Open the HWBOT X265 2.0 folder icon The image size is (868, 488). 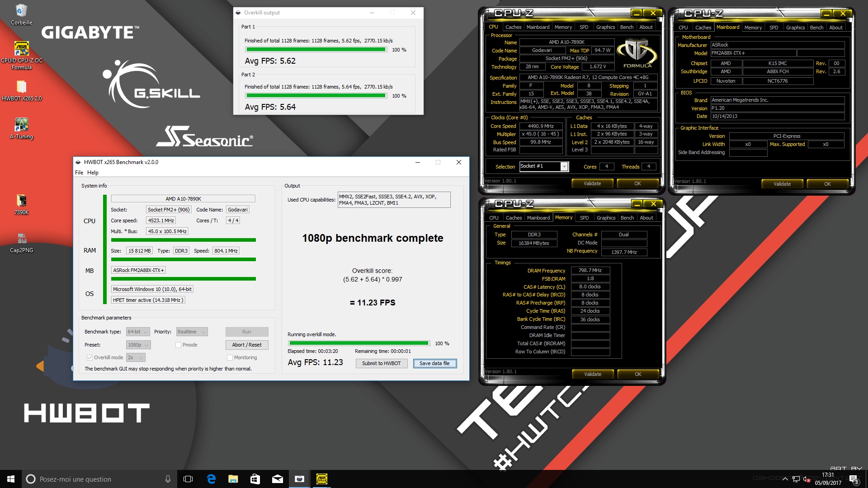tap(21, 90)
